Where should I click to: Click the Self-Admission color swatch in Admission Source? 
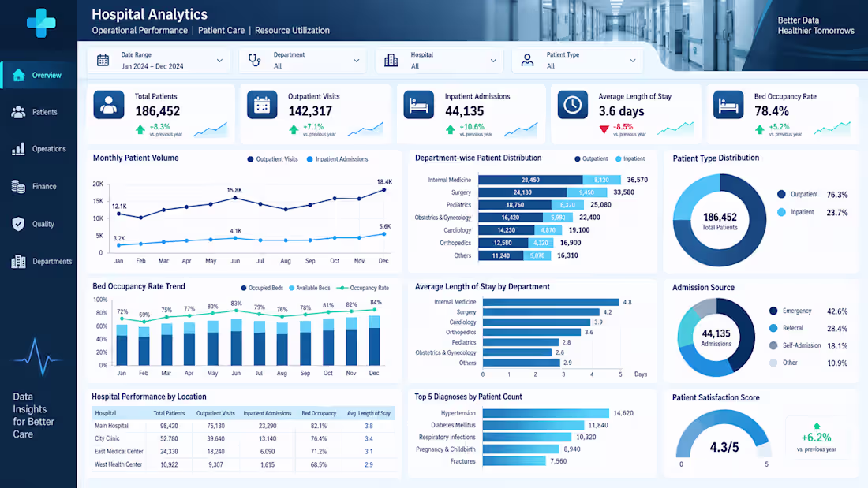pos(773,345)
